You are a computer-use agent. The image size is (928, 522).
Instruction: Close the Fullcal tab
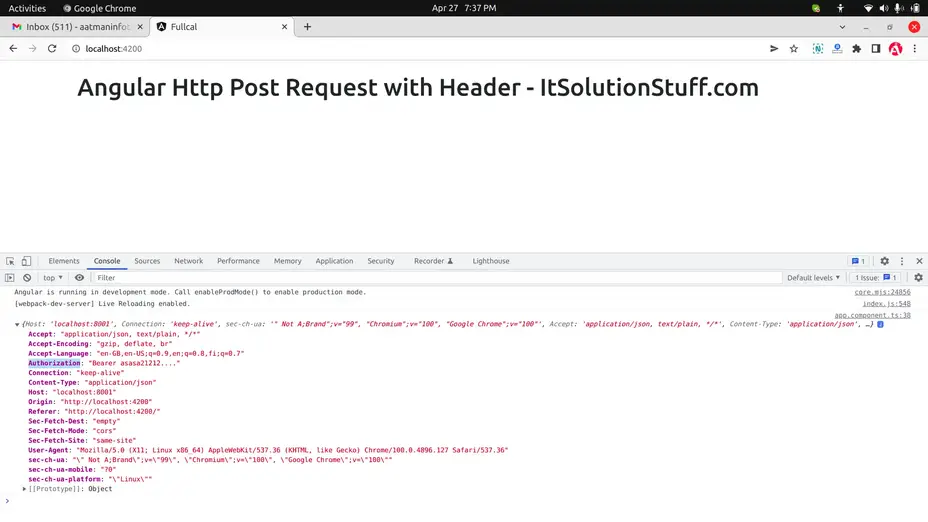click(x=284, y=27)
